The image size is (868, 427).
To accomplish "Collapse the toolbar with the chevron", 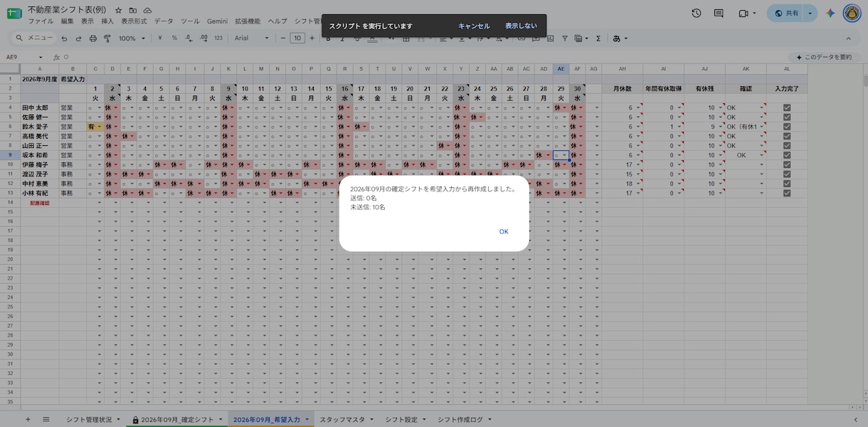I will coord(848,38).
